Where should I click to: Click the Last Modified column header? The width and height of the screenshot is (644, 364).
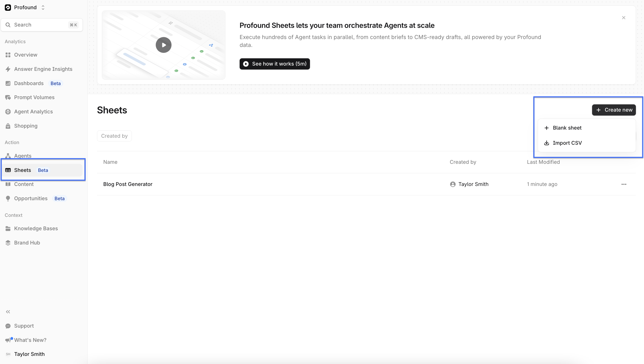pyautogui.click(x=543, y=162)
